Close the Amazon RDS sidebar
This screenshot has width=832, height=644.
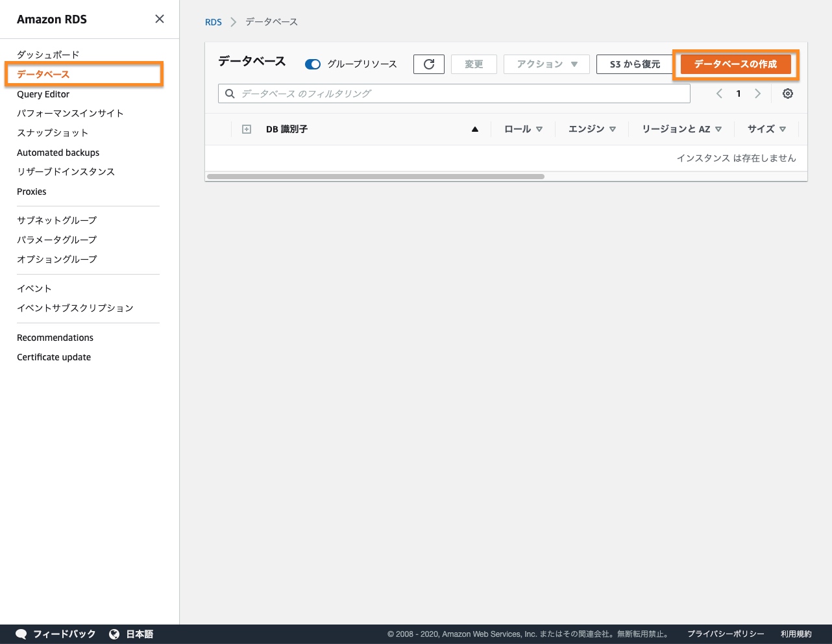point(160,19)
